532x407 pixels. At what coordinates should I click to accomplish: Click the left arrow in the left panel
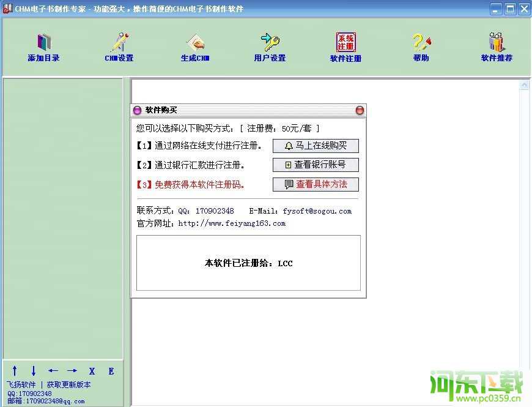click(x=53, y=371)
